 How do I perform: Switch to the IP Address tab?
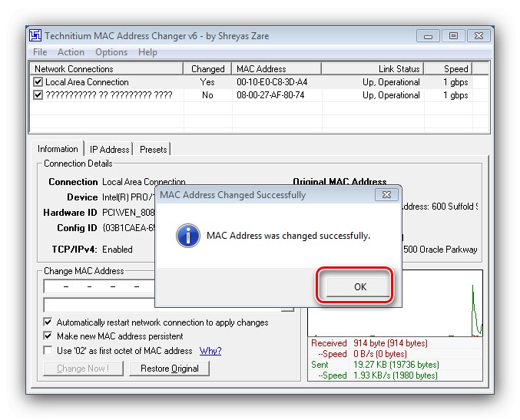click(109, 150)
